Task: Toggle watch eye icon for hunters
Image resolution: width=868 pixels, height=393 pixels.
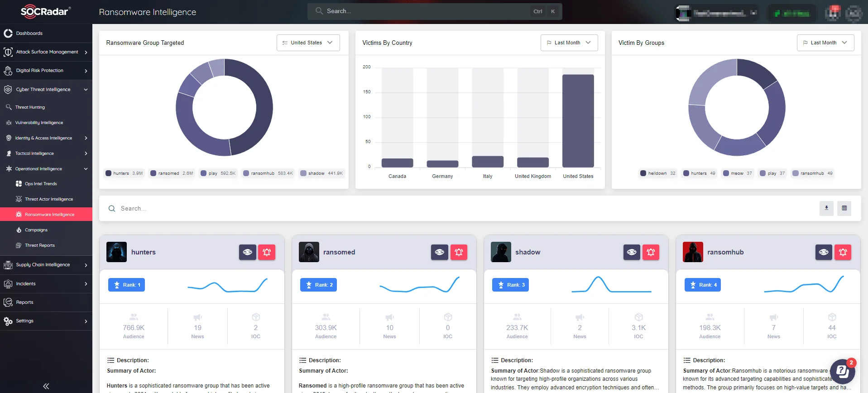Action: coord(248,252)
